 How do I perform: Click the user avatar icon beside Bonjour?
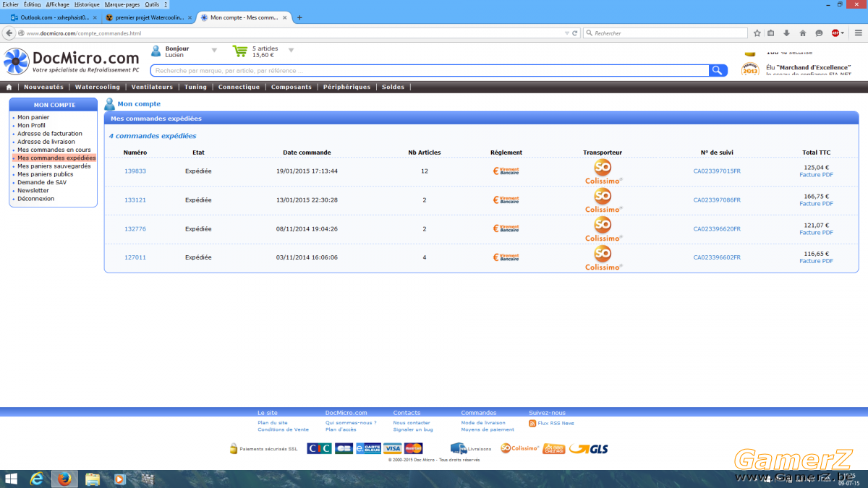(156, 51)
